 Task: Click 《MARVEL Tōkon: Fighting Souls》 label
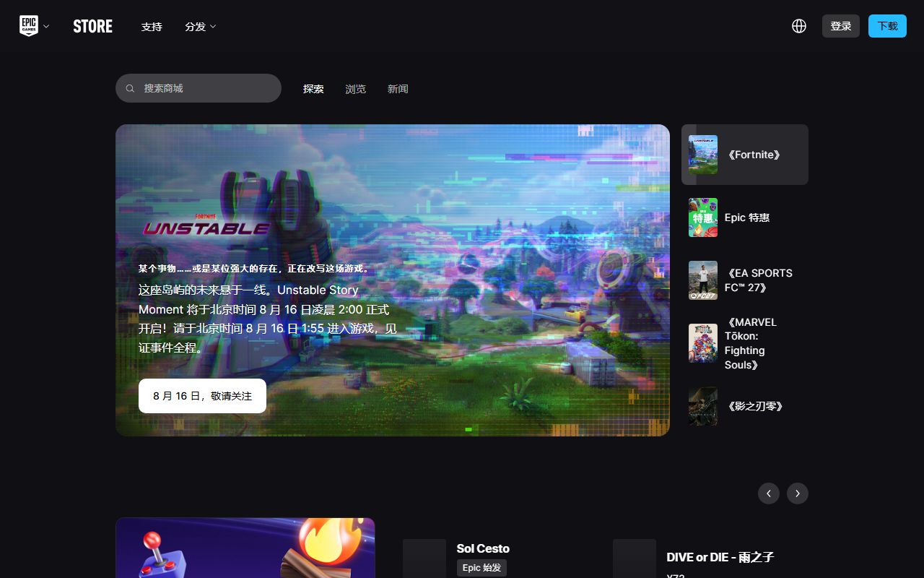pyautogui.click(x=751, y=343)
